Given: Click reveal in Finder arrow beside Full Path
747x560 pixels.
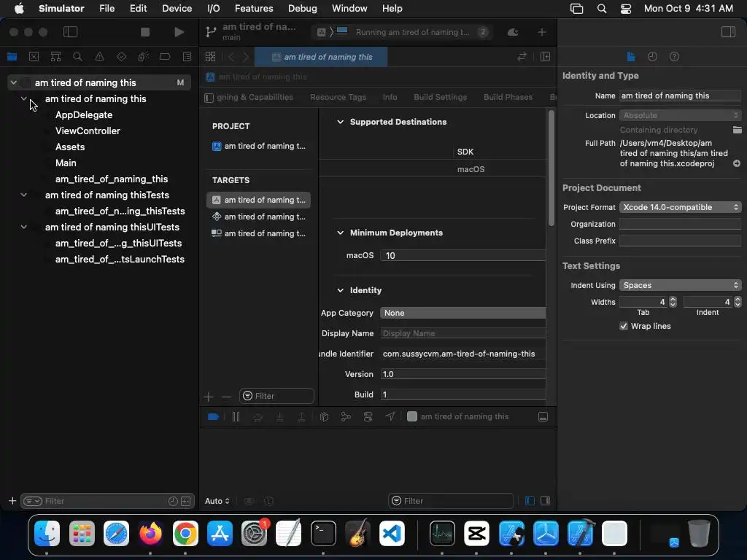Looking at the screenshot, I should pos(737,163).
